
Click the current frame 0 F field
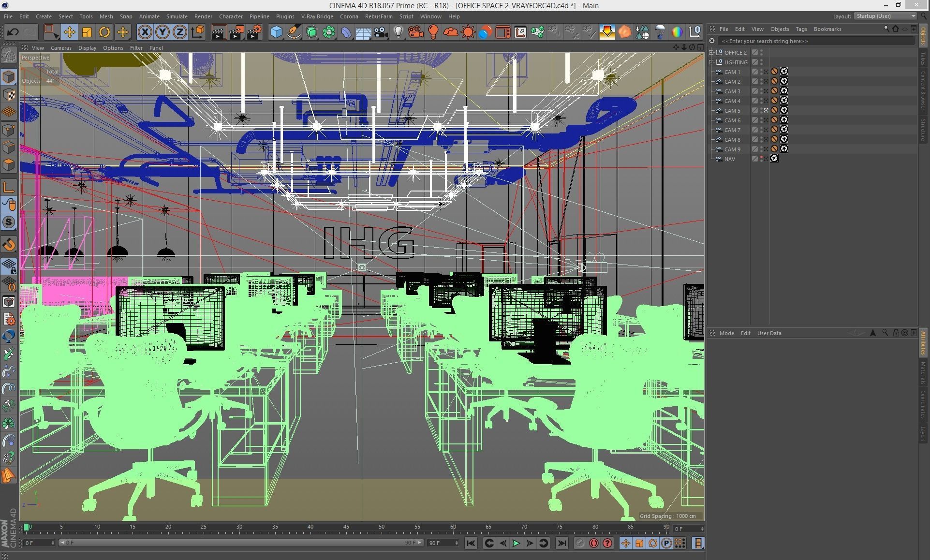point(689,529)
